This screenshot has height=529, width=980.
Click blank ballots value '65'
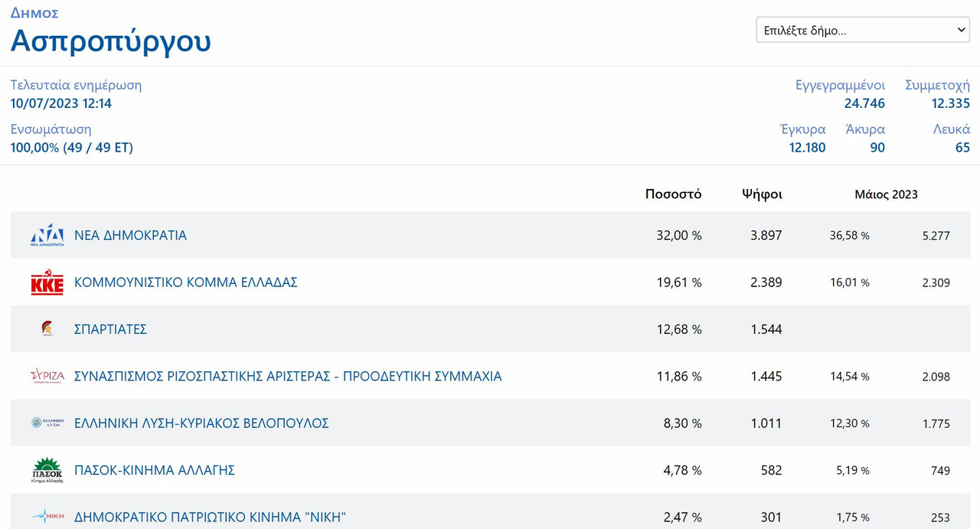coord(962,148)
